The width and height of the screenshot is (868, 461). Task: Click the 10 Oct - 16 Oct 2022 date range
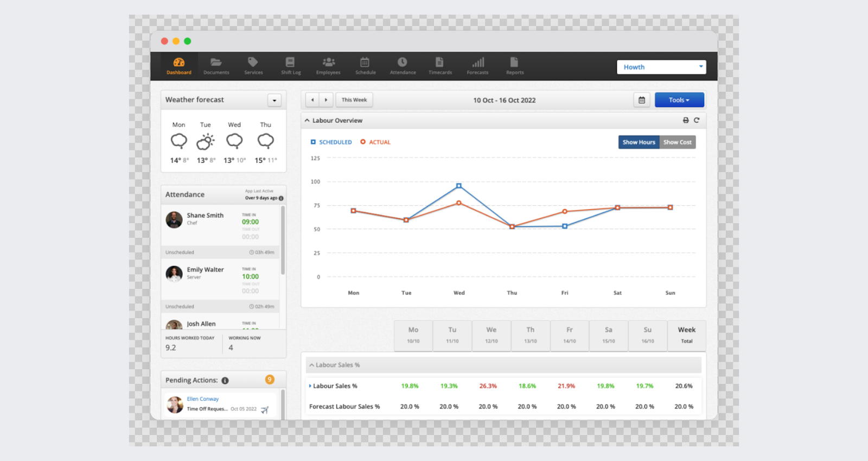505,100
